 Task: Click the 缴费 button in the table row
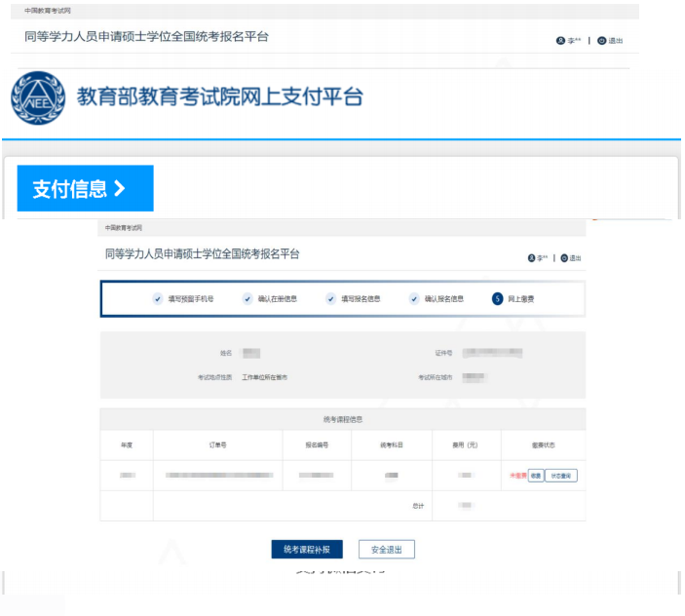coord(536,476)
